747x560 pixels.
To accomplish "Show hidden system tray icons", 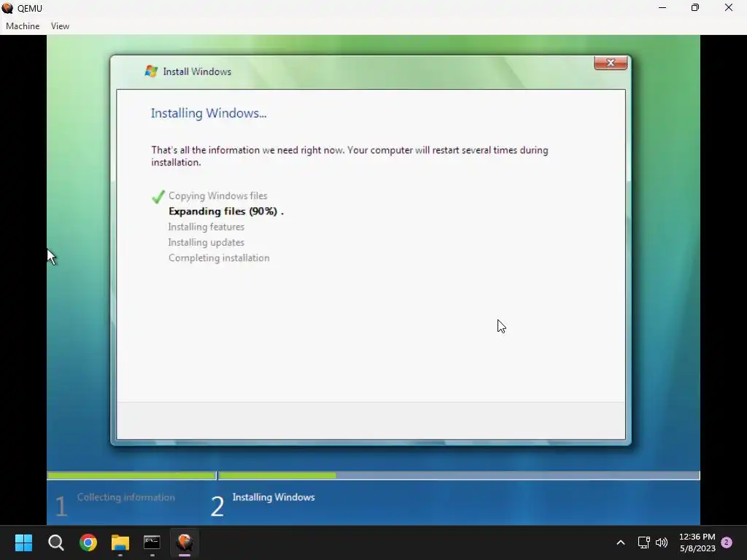I will pos(620,542).
